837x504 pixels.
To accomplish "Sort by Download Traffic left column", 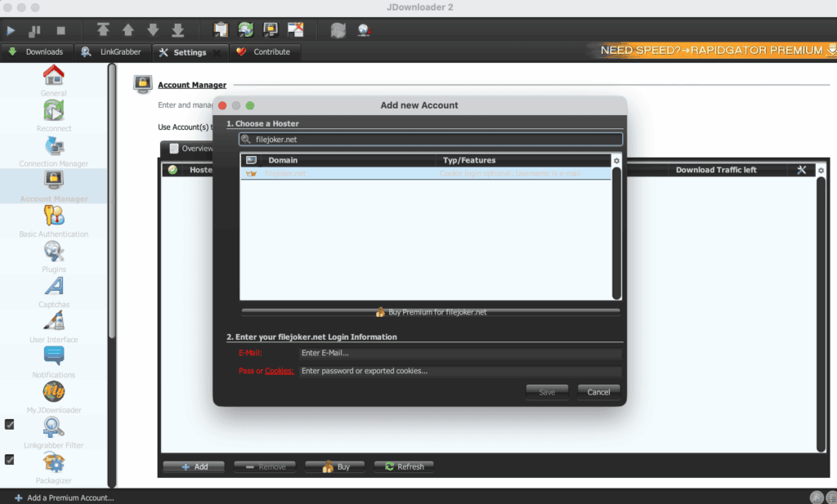I will [716, 170].
